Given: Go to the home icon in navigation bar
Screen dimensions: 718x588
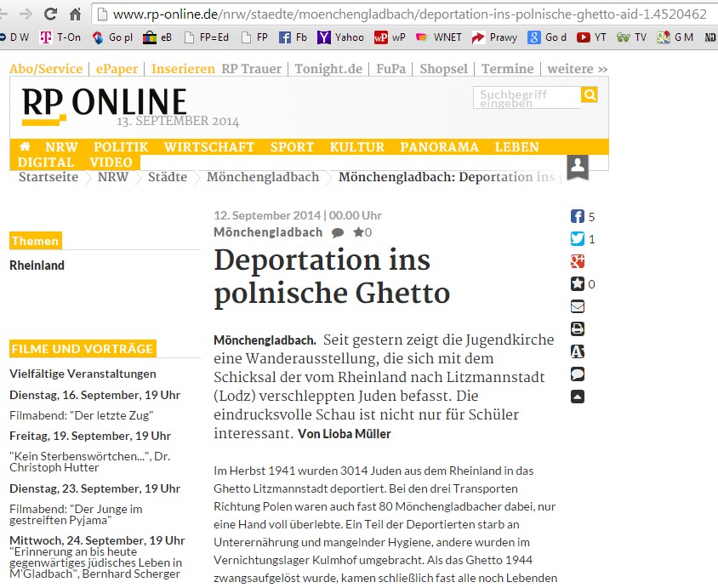Looking at the screenshot, I should [25, 146].
